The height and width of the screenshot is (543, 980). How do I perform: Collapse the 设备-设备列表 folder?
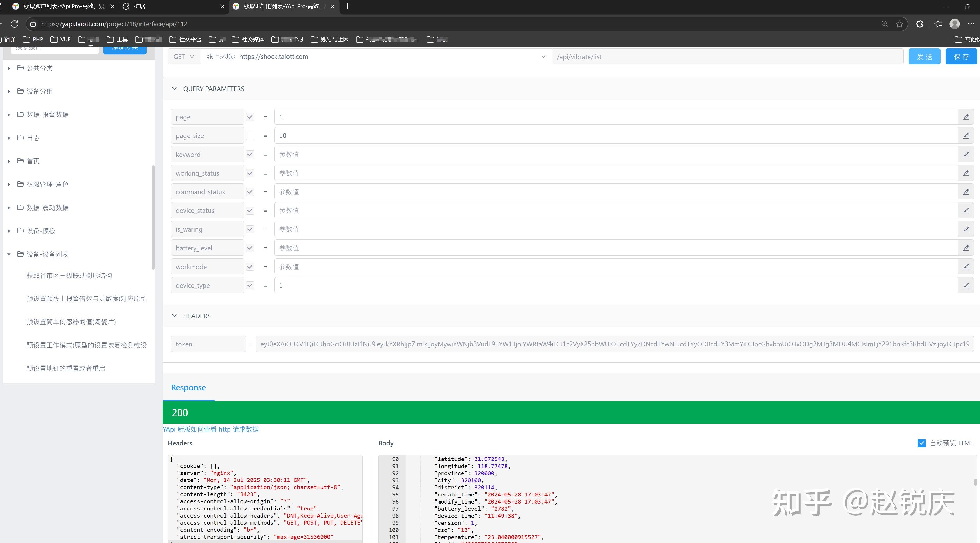(x=9, y=254)
